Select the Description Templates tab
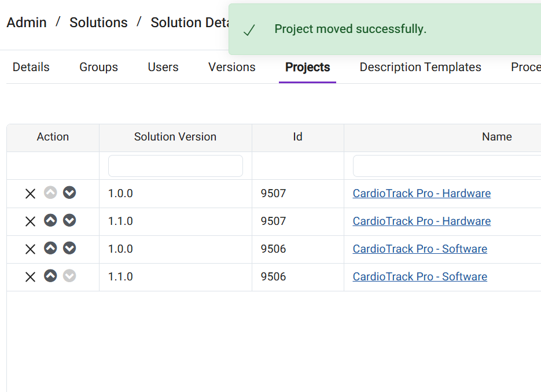Viewport: 541px width, 392px height. (x=420, y=67)
